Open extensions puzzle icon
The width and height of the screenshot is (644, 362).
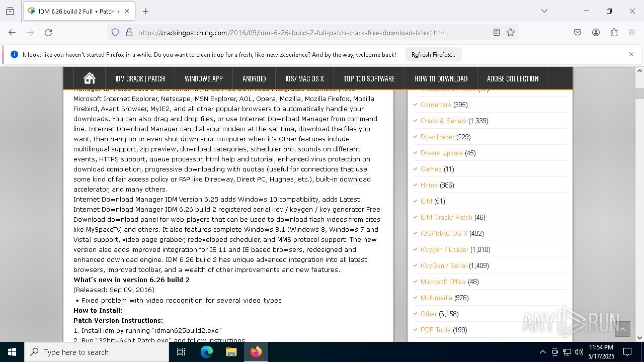pyautogui.click(x=614, y=33)
